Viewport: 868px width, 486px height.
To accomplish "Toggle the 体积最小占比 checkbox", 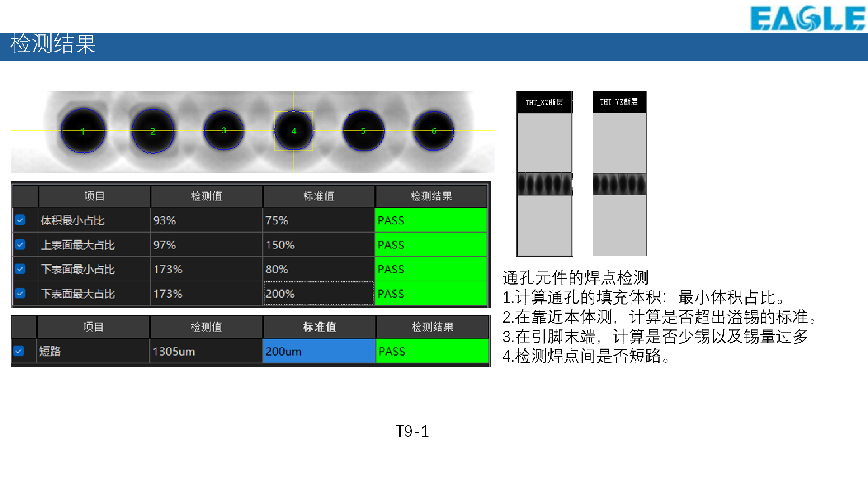I will click(20, 220).
